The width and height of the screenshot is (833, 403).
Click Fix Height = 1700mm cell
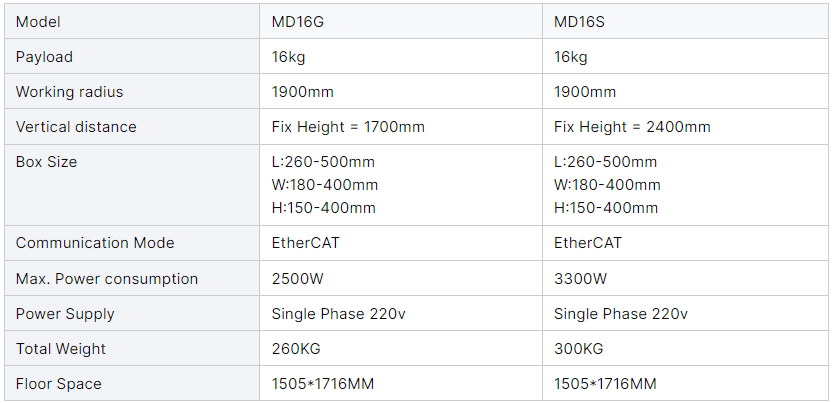point(348,127)
